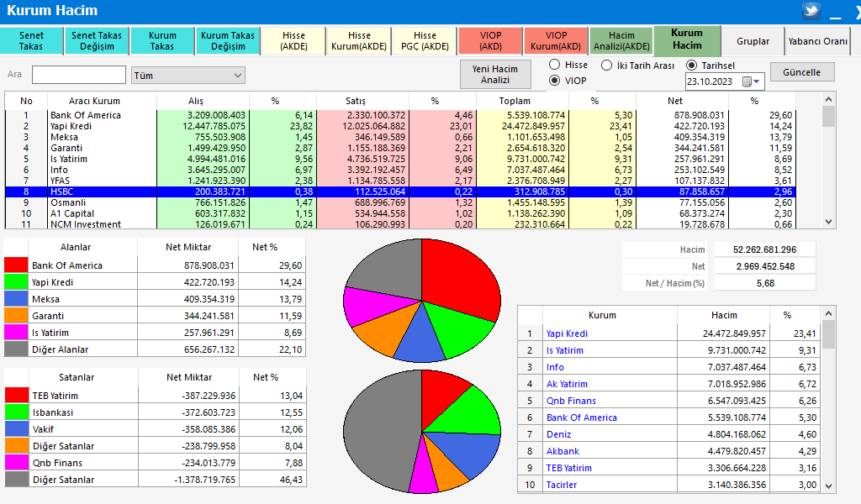
Task: Open the Tacirler link
Action: coord(561,485)
